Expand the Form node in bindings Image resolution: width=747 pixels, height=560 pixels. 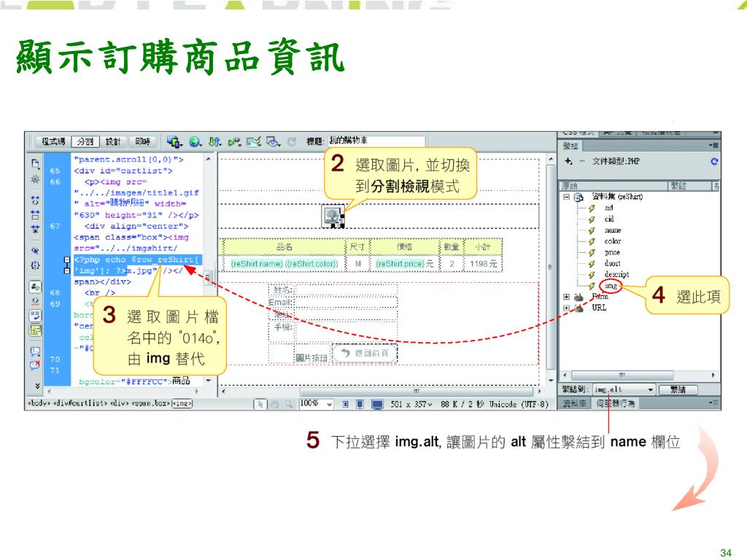[566, 297]
